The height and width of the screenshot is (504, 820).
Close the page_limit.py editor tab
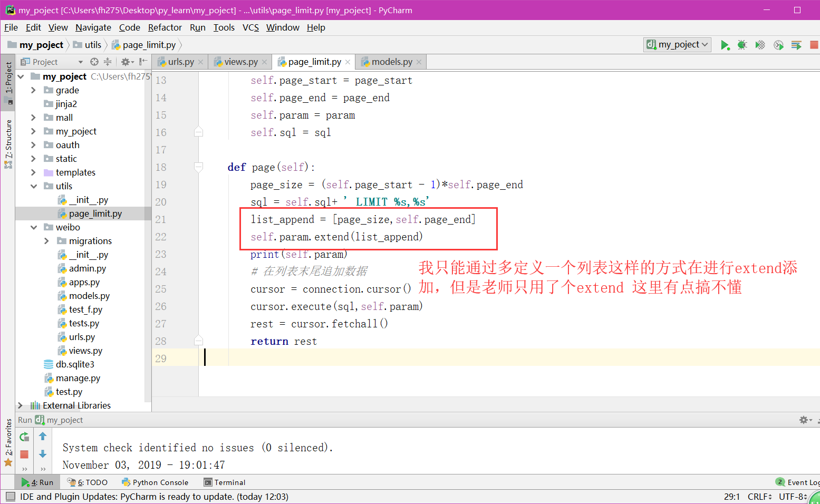click(x=348, y=62)
